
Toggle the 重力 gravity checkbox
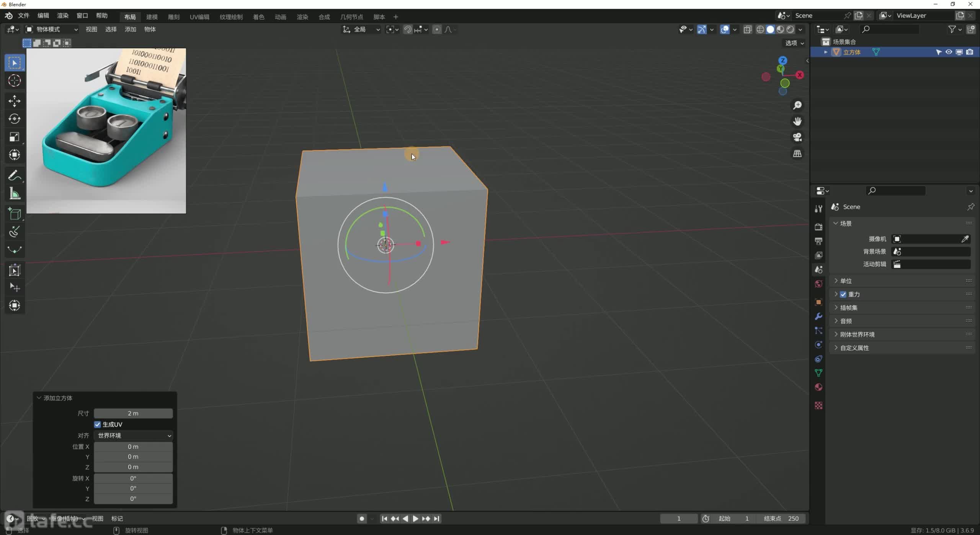843,294
